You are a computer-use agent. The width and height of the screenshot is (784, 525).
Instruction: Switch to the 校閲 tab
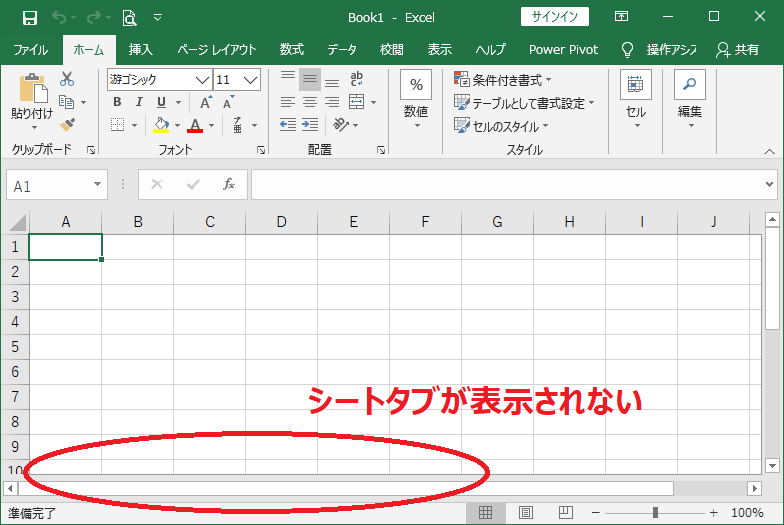pos(392,50)
